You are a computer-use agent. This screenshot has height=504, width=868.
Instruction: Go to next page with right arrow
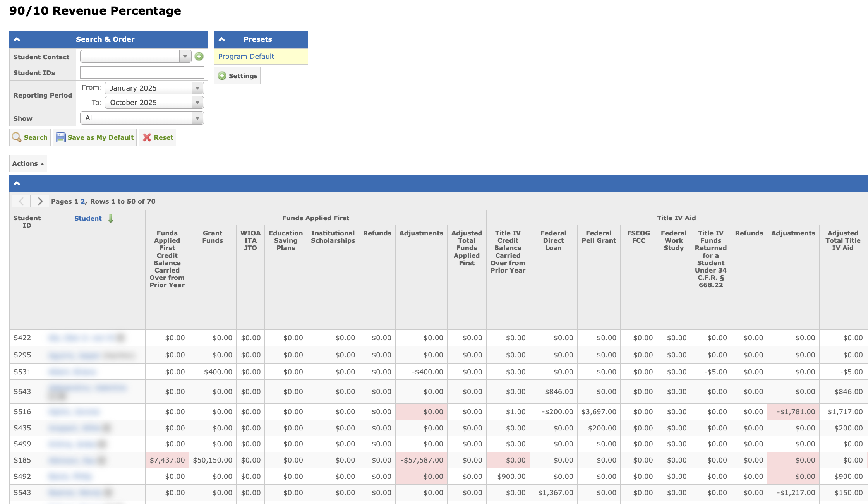pos(40,201)
